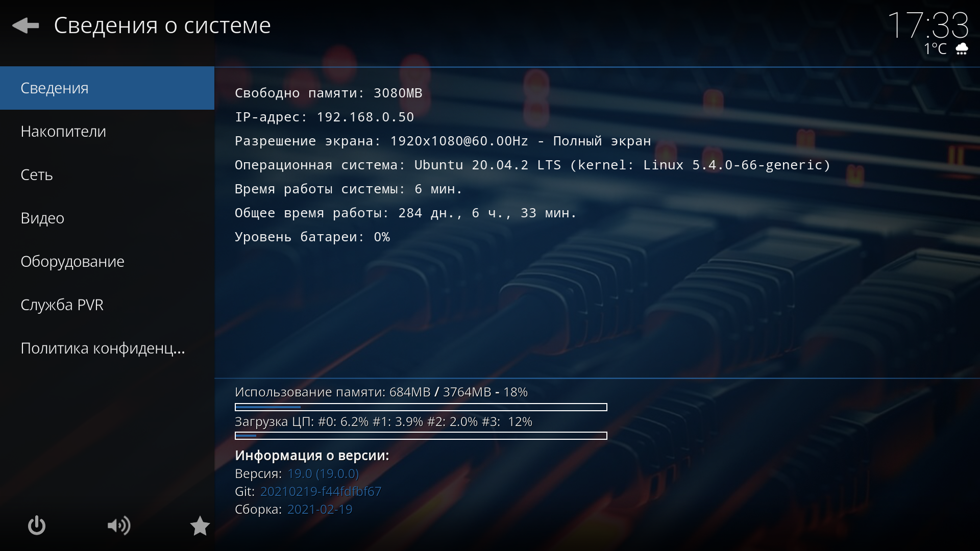Click the memory usage progress bar

click(x=421, y=407)
